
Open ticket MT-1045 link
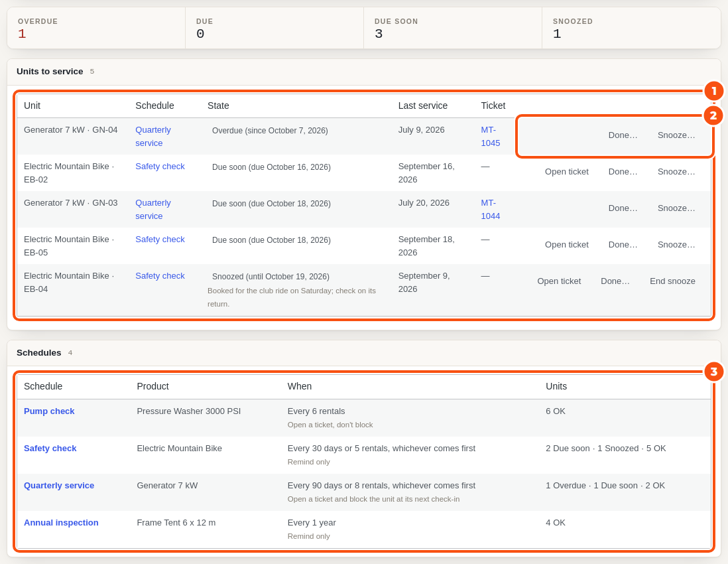tap(490, 137)
